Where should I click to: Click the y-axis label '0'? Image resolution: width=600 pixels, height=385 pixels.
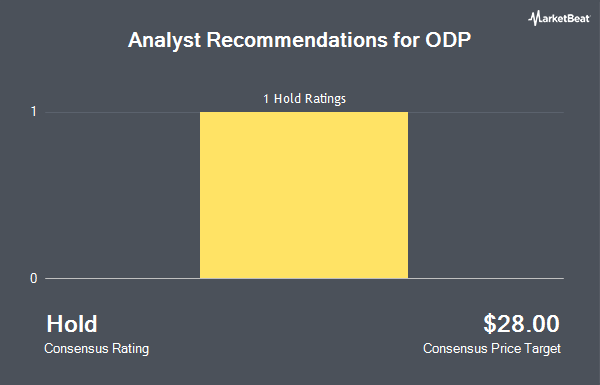point(34,279)
